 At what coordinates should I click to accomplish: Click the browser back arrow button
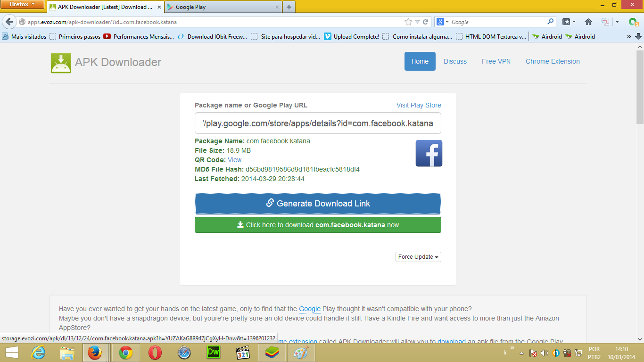9,22
